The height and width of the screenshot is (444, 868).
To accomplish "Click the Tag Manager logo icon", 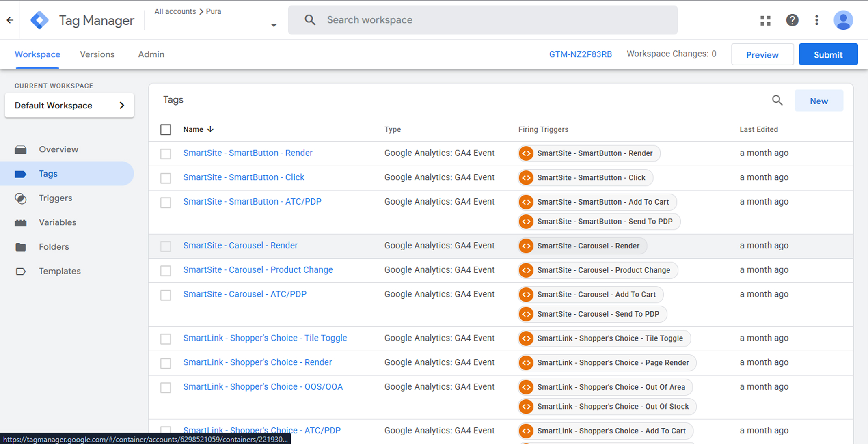I will point(39,20).
